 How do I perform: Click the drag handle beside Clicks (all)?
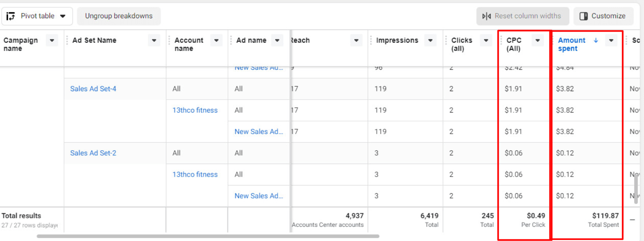pyautogui.click(x=446, y=41)
